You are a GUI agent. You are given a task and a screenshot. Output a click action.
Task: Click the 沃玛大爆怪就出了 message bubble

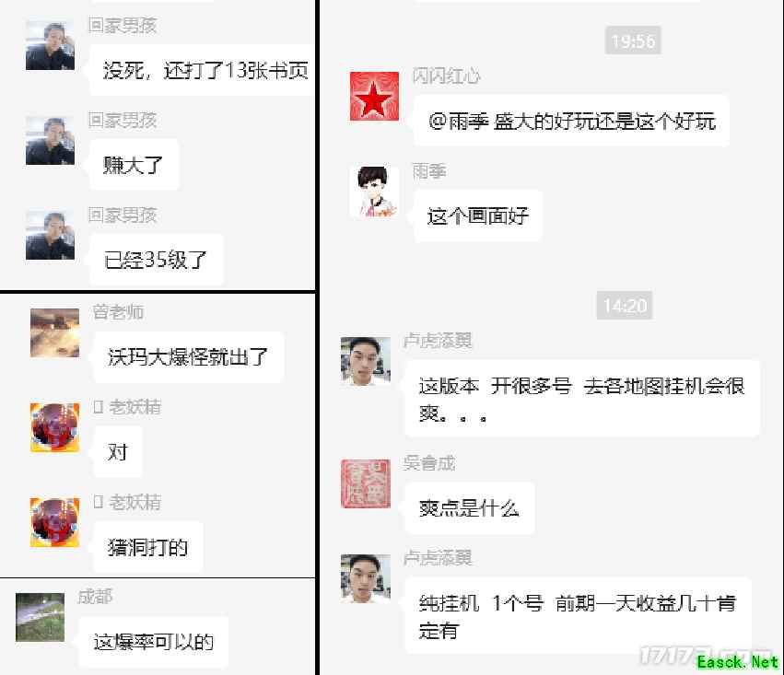(188, 356)
